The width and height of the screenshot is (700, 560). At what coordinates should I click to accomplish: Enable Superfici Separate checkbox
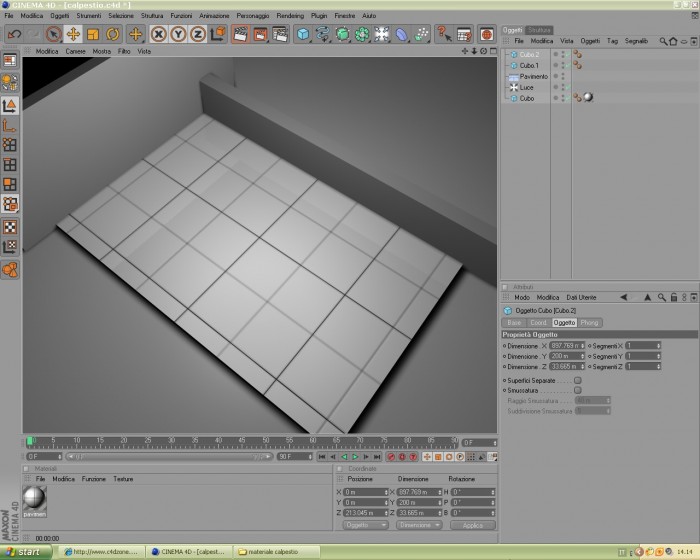pos(578,380)
